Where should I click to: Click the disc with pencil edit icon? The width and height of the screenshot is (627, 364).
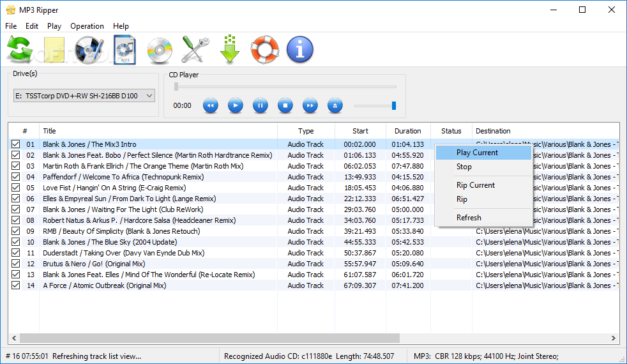(x=89, y=50)
